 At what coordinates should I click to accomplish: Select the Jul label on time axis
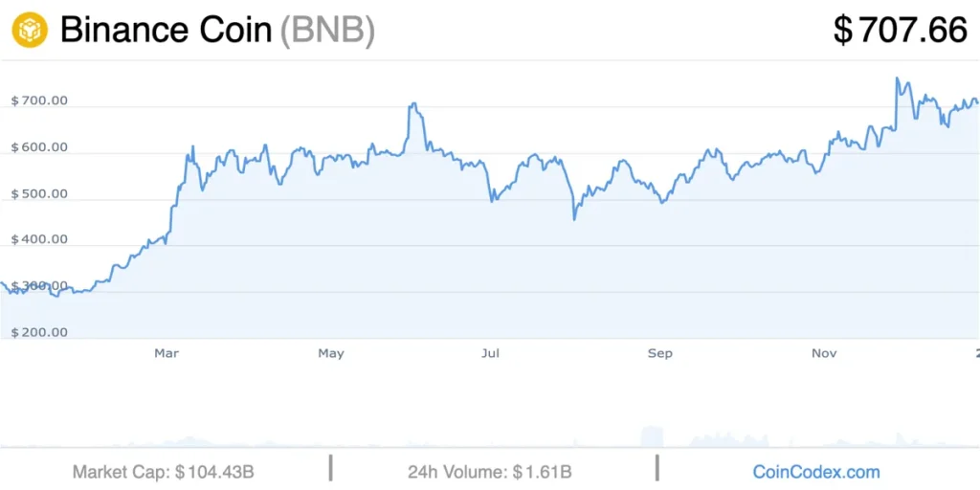pyautogui.click(x=490, y=354)
